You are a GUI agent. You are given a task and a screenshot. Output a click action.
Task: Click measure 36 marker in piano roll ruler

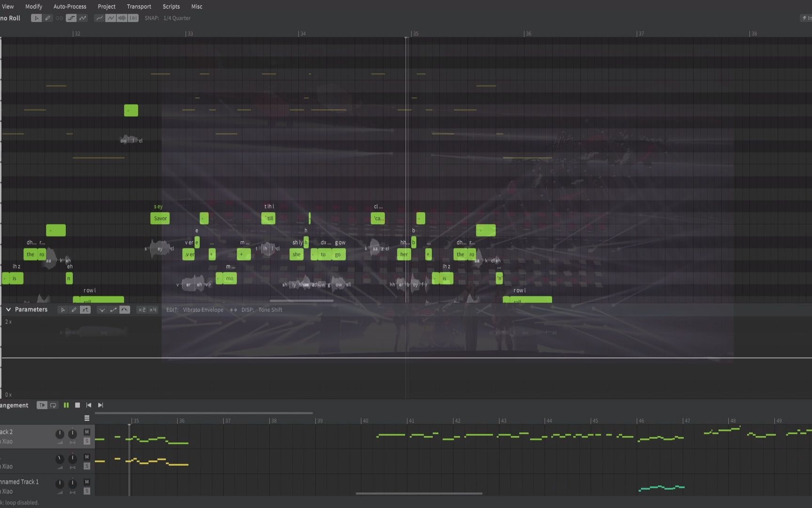coord(528,33)
